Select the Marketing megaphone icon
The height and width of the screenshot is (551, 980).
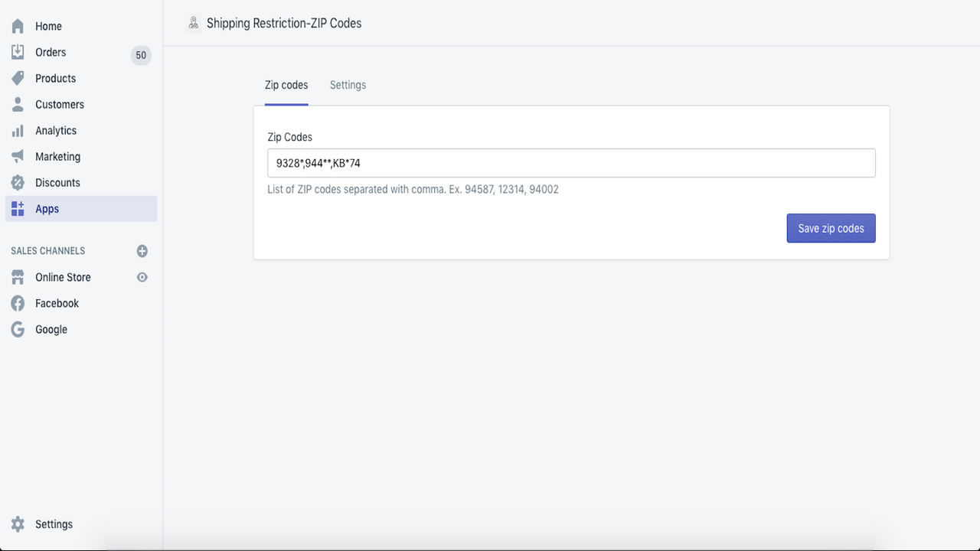17,155
